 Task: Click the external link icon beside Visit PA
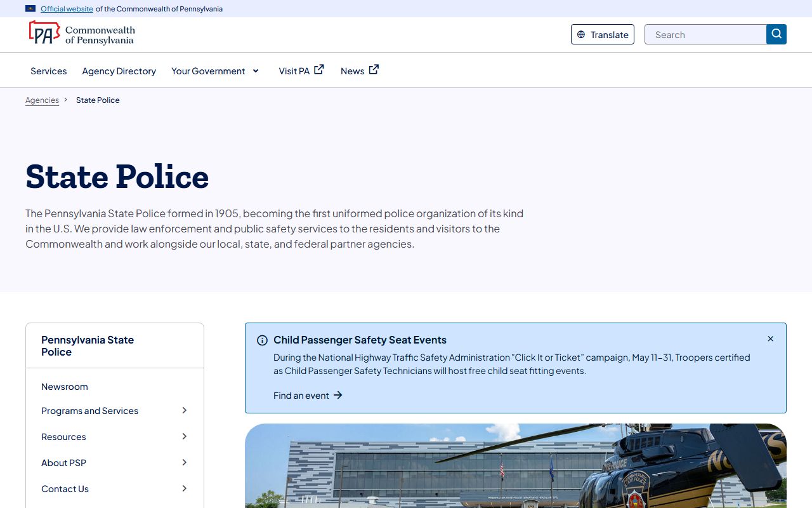(x=319, y=70)
